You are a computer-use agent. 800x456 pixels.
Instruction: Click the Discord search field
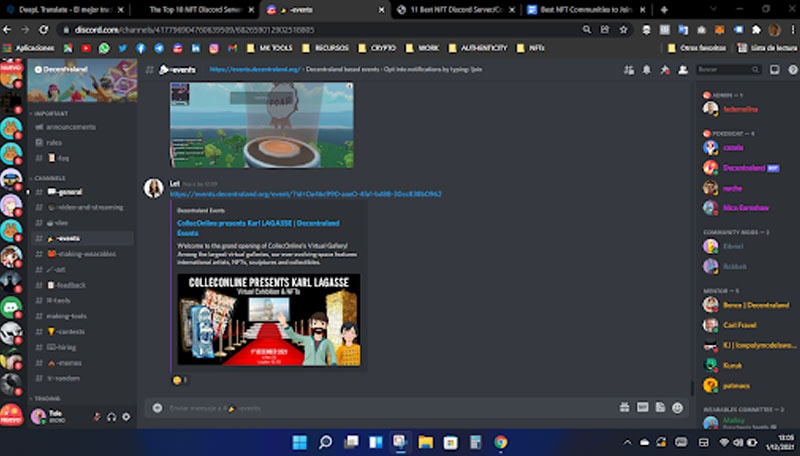click(729, 69)
